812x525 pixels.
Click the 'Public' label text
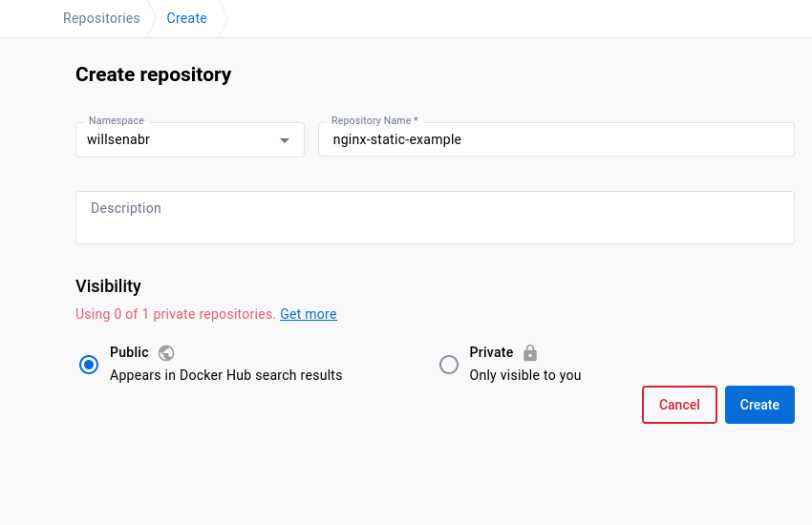129,352
